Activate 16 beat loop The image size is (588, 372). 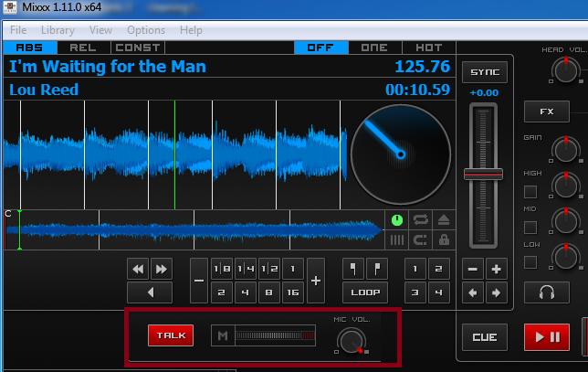click(293, 292)
